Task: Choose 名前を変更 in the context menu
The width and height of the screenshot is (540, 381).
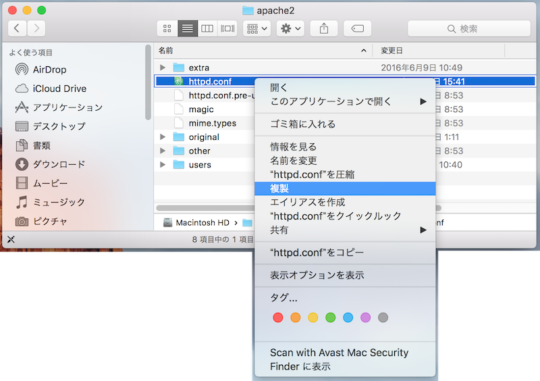Action: point(345,161)
